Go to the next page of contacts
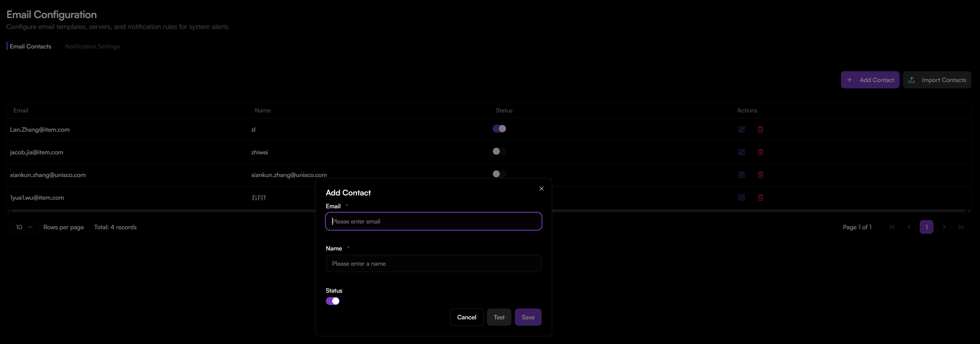The image size is (980, 344). (944, 227)
